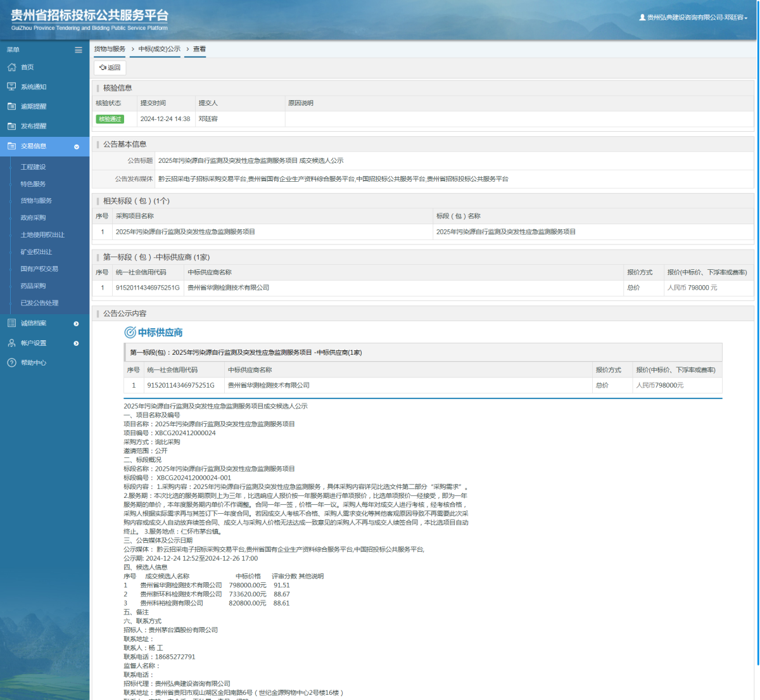Click the 查看 breadcrumb
Image resolution: width=760 pixels, height=700 pixels.
[x=199, y=49]
